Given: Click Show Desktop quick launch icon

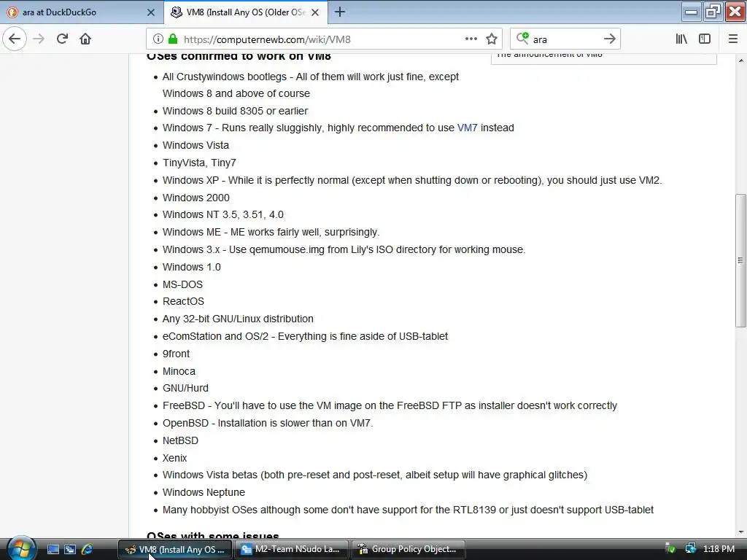Looking at the screenshot, I should (x=53, y=549).
